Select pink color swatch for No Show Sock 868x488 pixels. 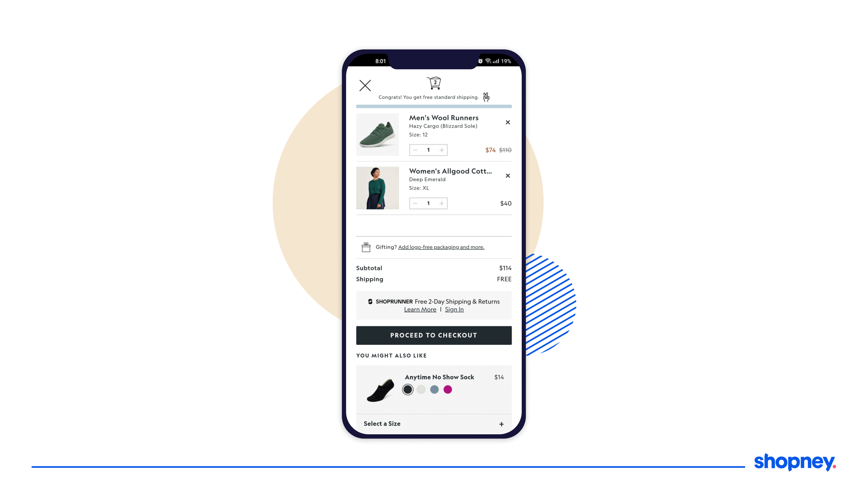[x=447, y=389]
